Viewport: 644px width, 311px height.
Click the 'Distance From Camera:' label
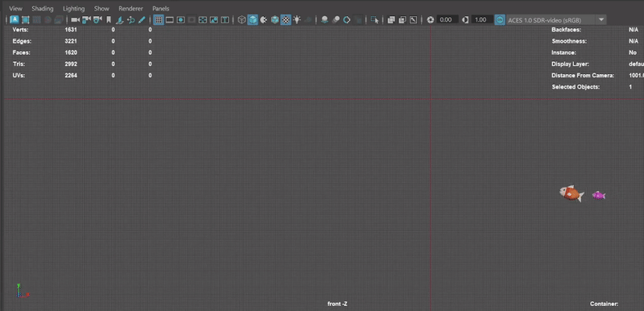pos(583,76)
